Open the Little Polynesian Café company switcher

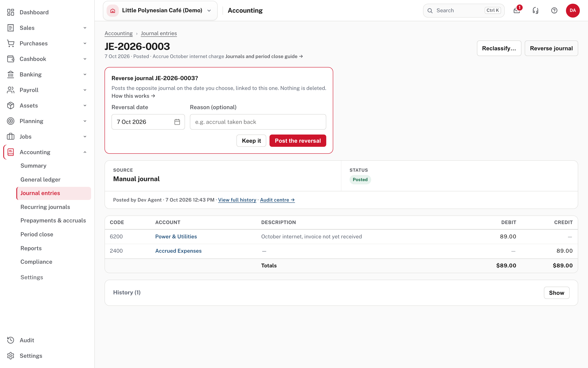tap(160, 10)
